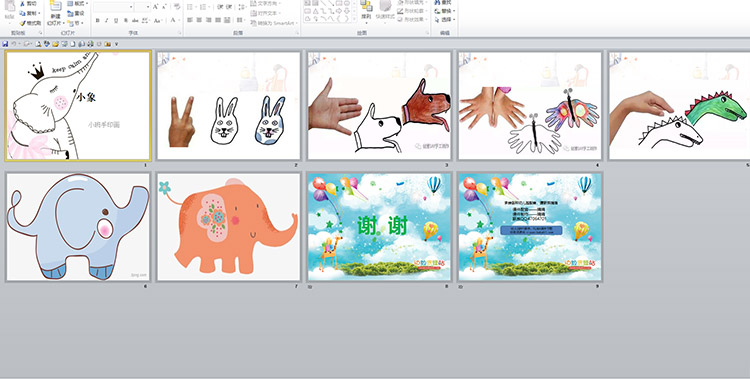Viewport: 750px width, 379px height.
Task: Click Convert to SmartArt button
Action: (x=274, y=22)
